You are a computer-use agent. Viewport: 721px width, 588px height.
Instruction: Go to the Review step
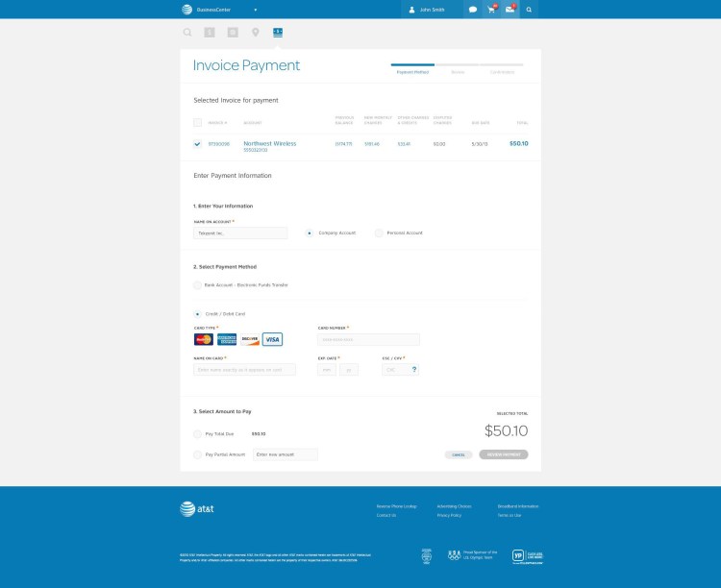click(x=458, y=72)
